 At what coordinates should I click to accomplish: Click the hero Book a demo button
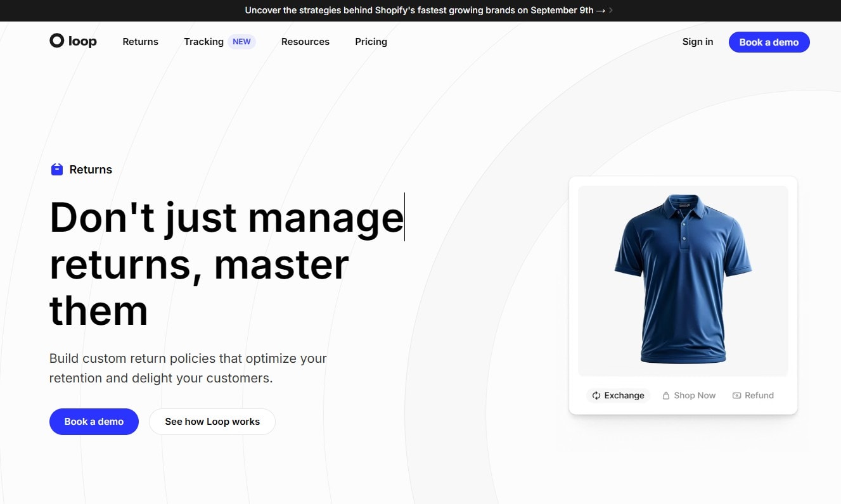(94, 422)
